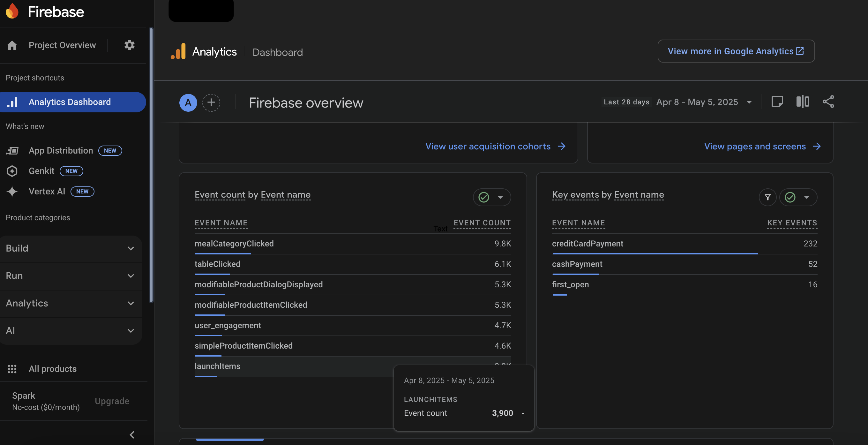This screenshot has width=868, height=445.
Task: Click green checkmark on Event count card
Action: pos(484,197)
